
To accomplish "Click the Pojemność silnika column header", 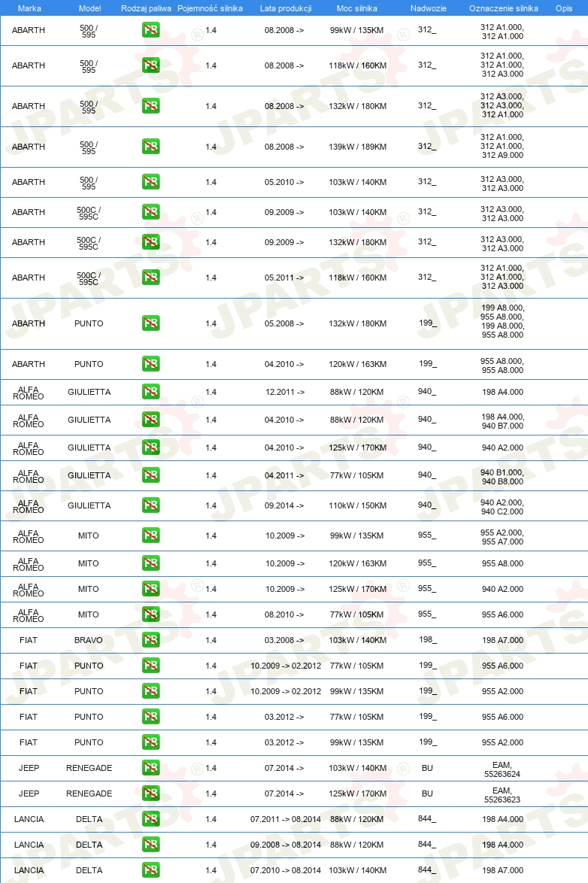I will pos(210,8).
